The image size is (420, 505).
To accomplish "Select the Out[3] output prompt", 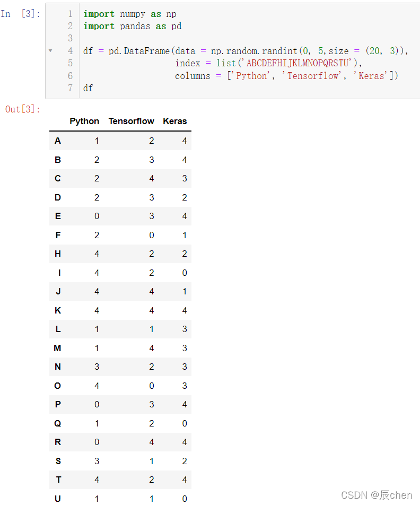I will pos(23,109).
